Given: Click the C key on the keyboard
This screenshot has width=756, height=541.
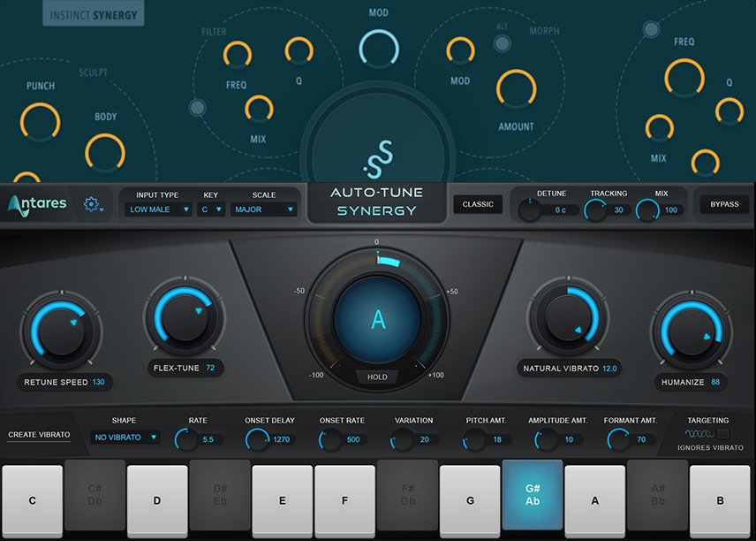Looking at the screenshot, I should (x=33, y=501).
